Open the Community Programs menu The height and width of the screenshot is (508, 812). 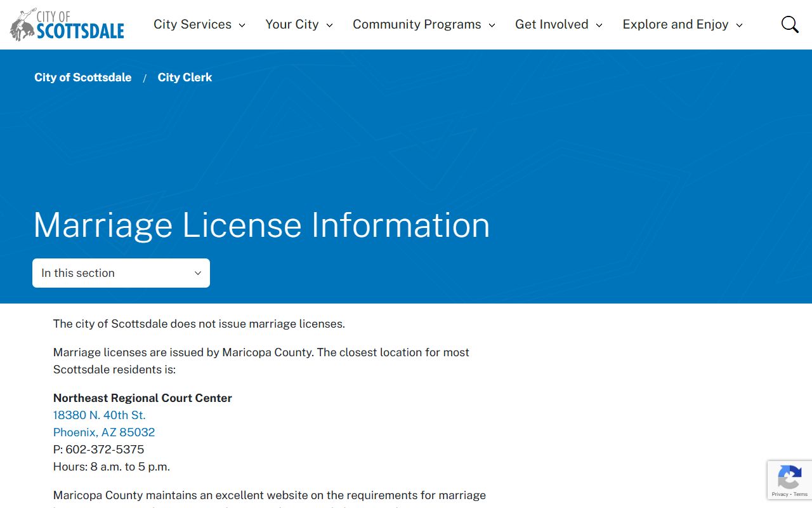click(x=424, y=25)
